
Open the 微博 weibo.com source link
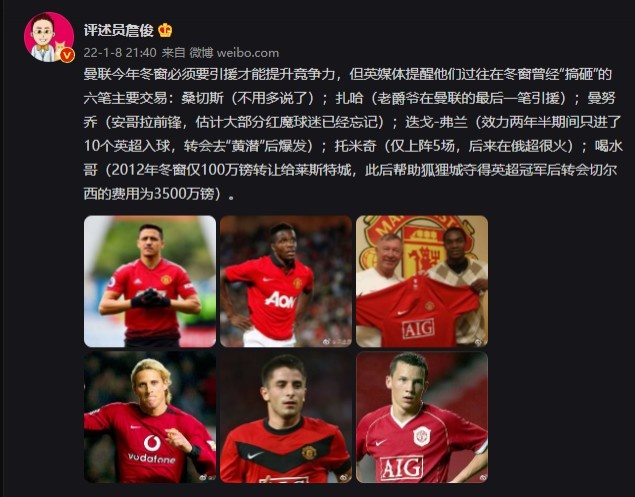click(x=234, y=53)
